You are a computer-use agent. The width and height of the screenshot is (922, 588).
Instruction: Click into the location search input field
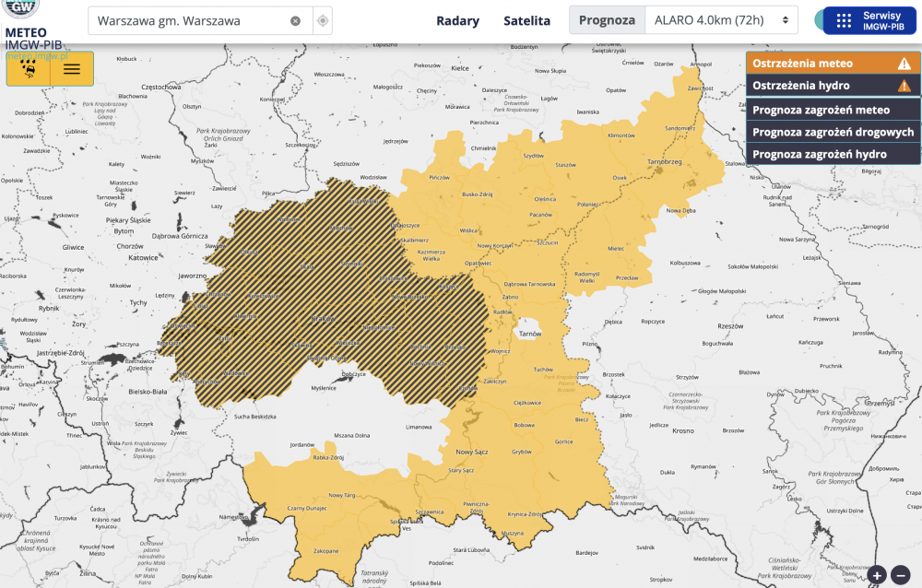click(189, 20)
